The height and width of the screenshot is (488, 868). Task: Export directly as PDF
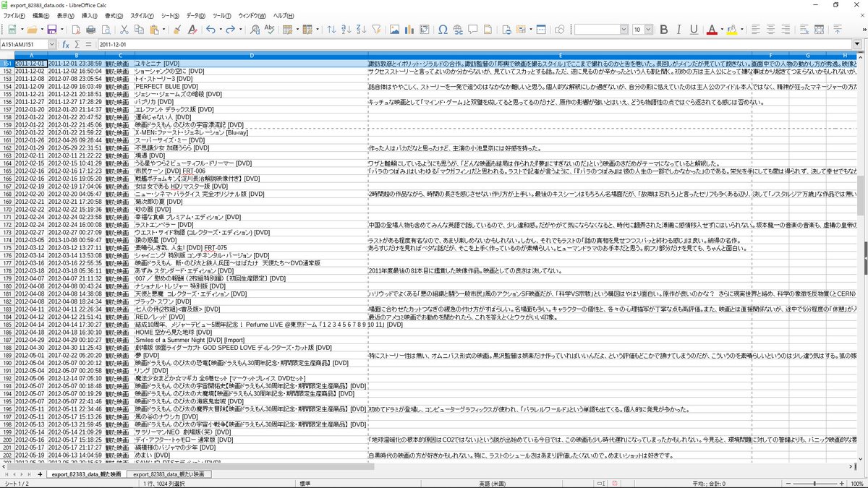(x=75, y=30)
